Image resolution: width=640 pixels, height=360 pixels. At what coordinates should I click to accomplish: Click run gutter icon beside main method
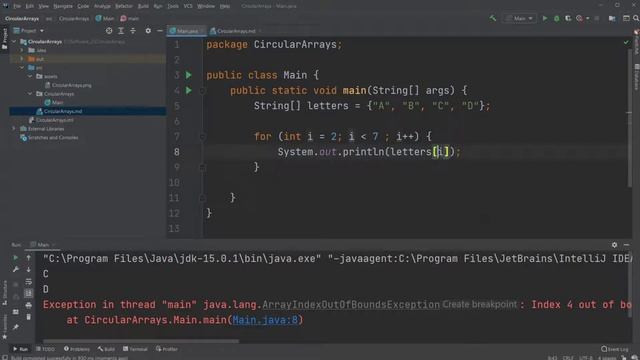189,90
